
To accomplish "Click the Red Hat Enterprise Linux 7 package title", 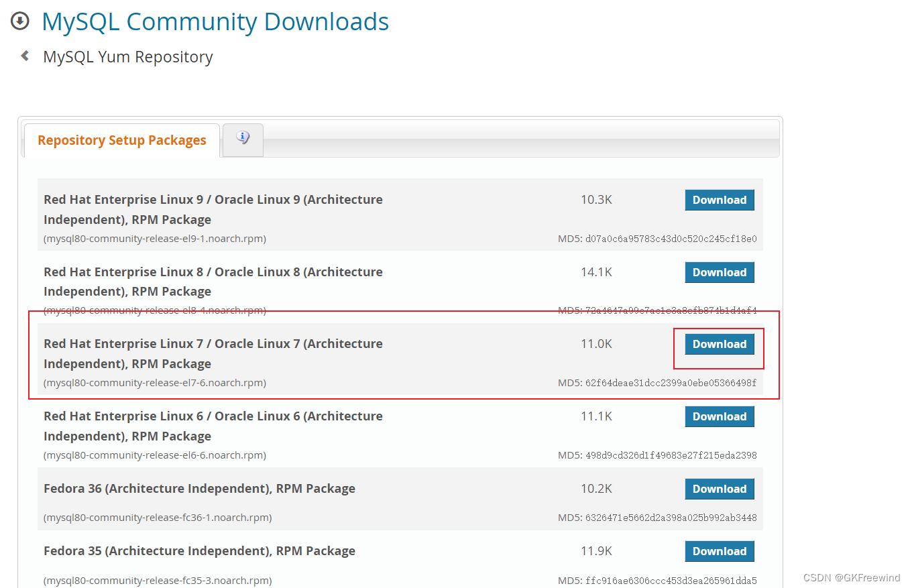I will pyautogui.click(x=213, y=353).
